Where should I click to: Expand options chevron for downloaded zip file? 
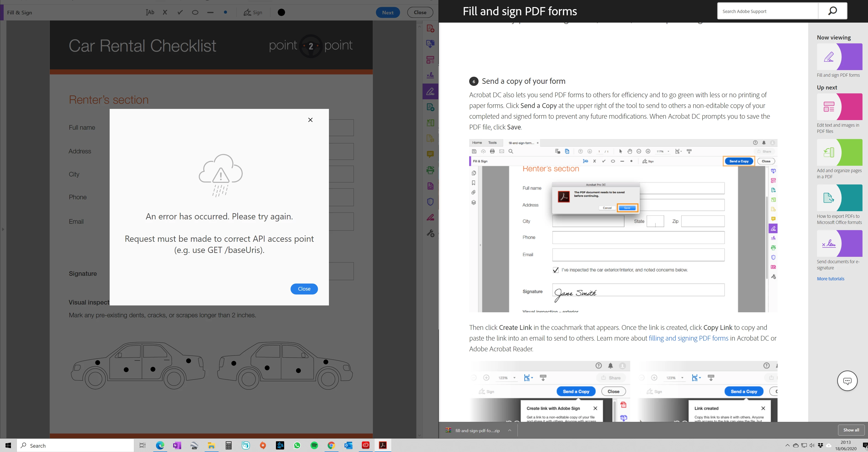coord(509,430)
